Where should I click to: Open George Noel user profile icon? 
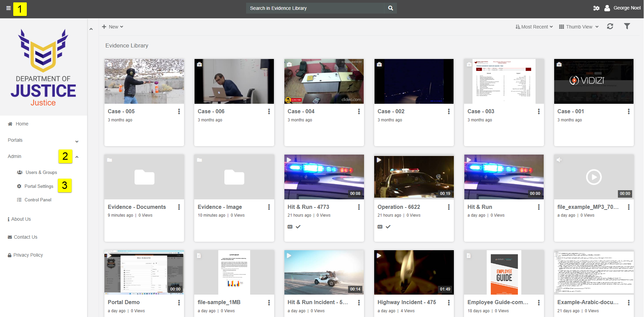[607, 8]
